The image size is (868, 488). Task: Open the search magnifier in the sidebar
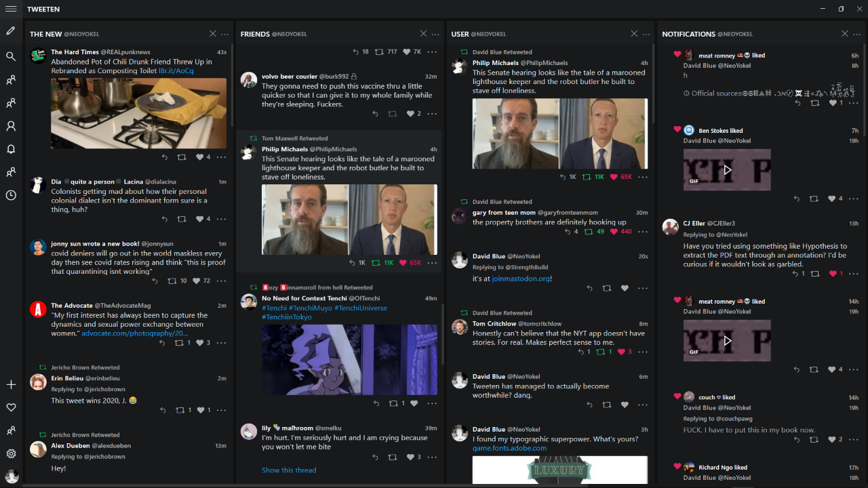pyautogui.click(x=11, y=56)
